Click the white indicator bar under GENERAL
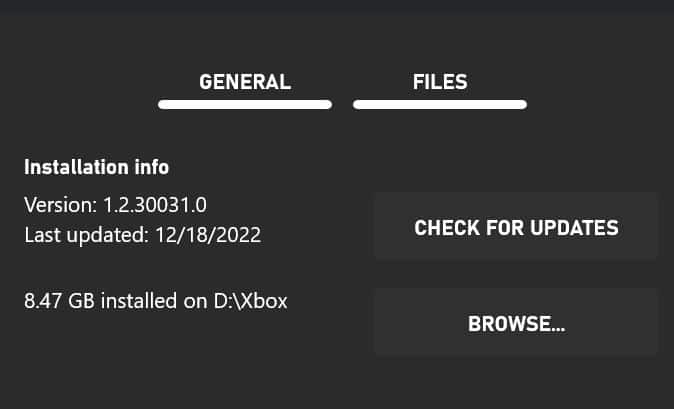 tap(245, 103)
